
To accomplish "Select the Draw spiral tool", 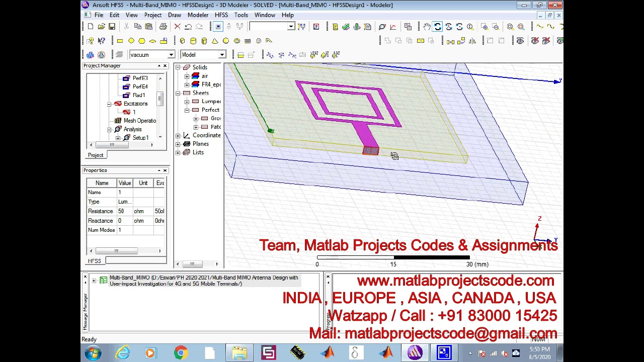I will (x=259, y=41).
